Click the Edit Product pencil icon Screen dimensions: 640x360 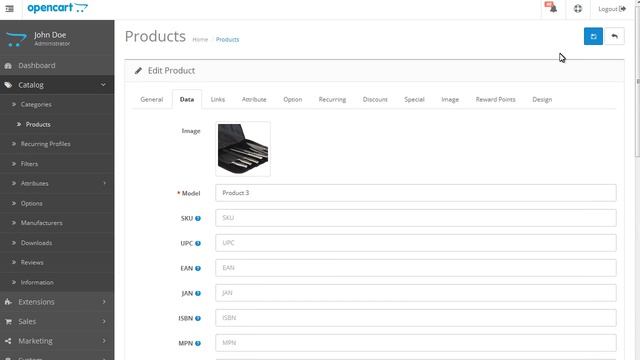pos(138,71)
